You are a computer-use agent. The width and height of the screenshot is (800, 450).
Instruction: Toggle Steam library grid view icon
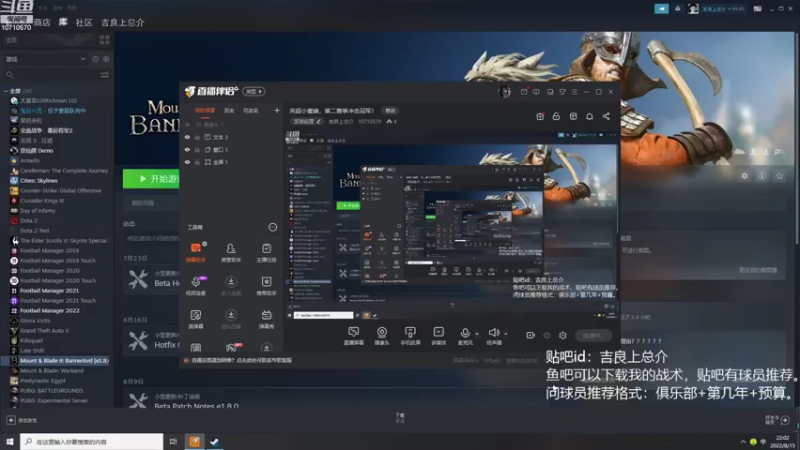click(105, 39)
